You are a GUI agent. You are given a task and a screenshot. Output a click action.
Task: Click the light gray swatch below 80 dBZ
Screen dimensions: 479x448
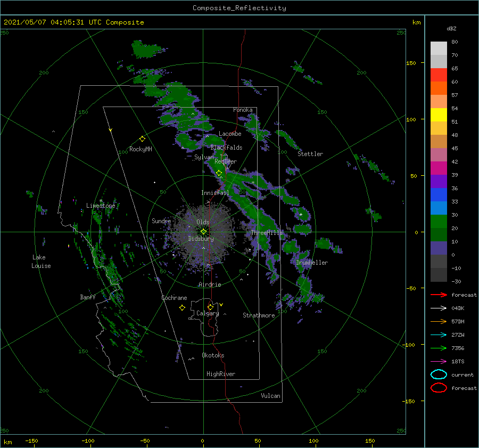pos(439,48)
